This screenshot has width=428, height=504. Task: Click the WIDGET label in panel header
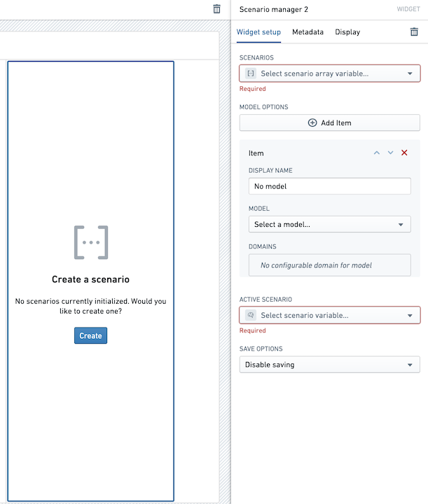pyautogui.click(x=408, y=9)
